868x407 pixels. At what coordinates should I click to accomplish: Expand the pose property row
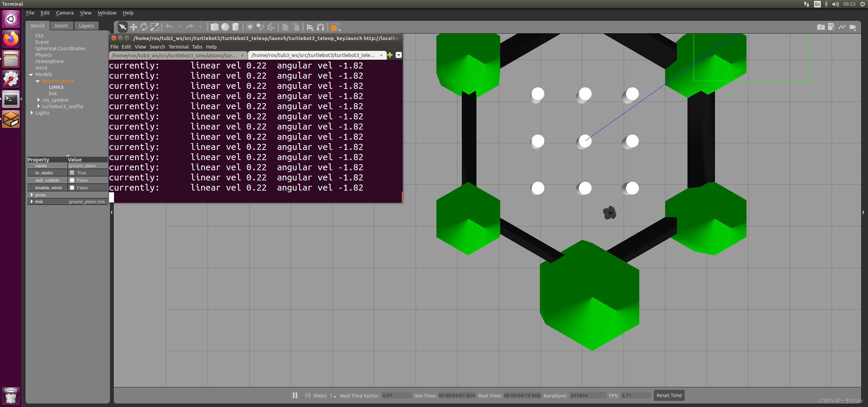(x=32, y=195)
